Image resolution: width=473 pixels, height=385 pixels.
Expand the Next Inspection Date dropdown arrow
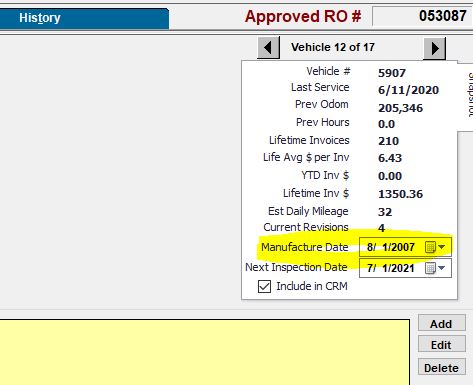(442, 268)
